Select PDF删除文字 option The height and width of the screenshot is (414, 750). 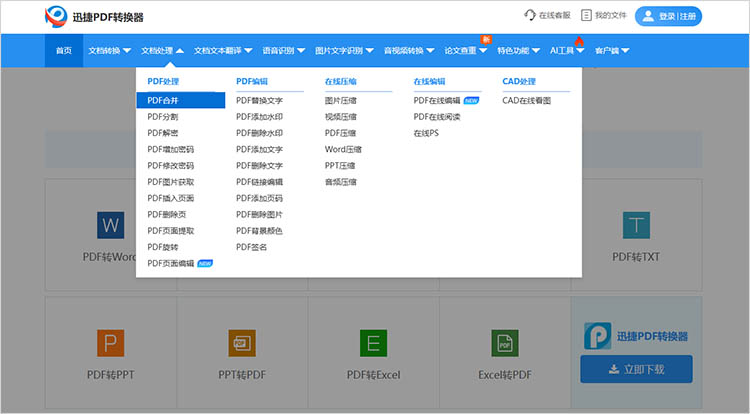pyautogui.click(x=259, y=165)
